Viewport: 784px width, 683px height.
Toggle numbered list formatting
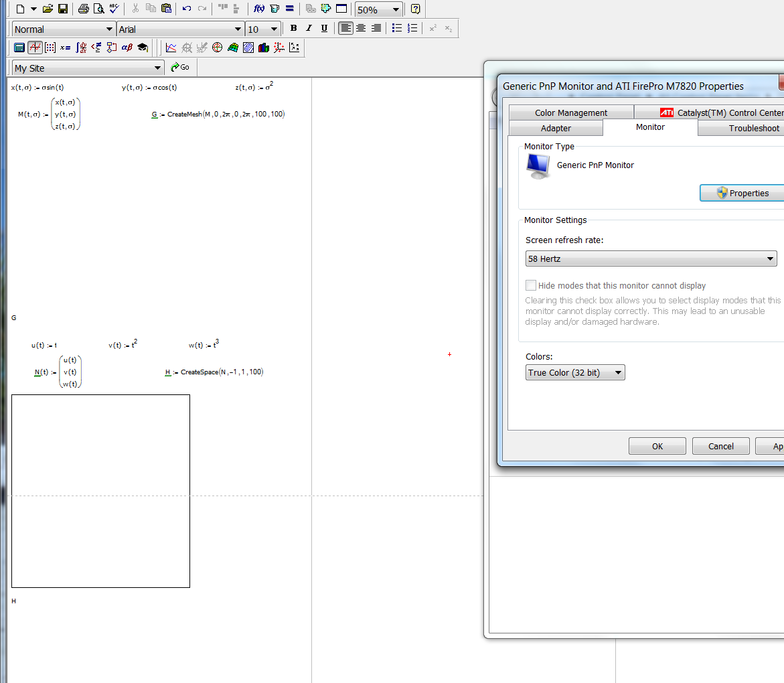pyautogui.click(x=412, y=28)
